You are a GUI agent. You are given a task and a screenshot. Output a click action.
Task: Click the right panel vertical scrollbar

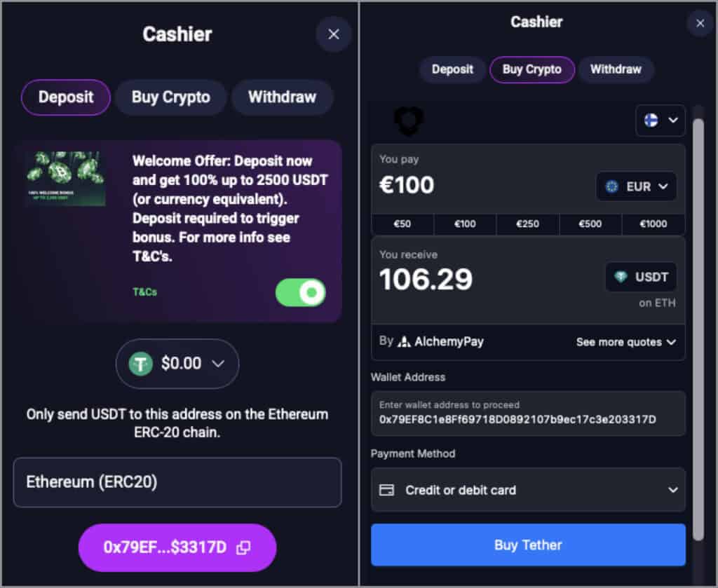pos(698,329)
